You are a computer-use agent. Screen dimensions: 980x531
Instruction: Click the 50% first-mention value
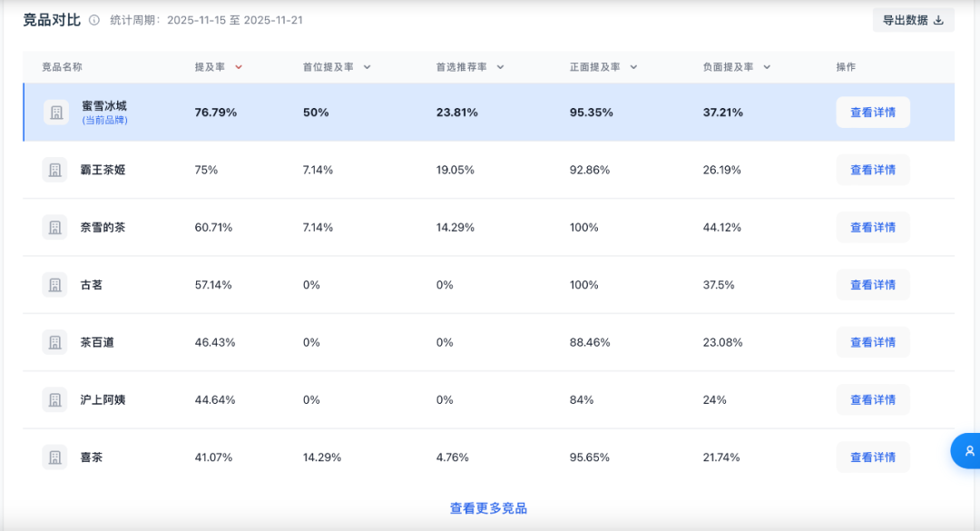pyautogui.click(x=316, y=113)
